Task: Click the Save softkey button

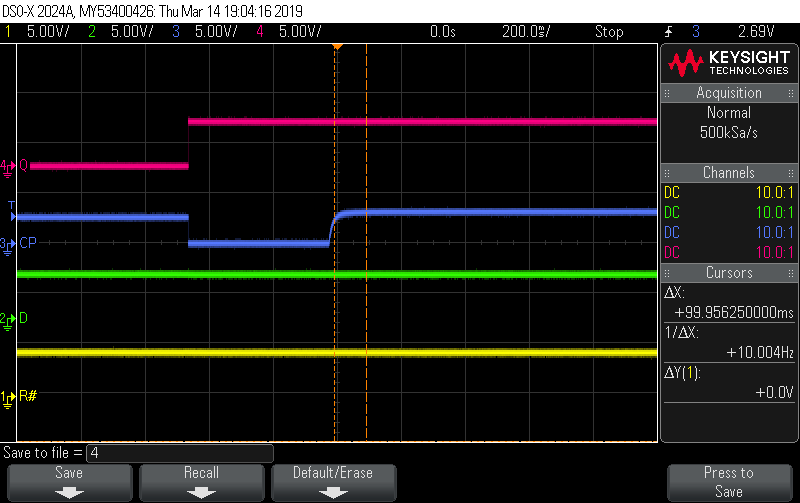Action: (x=69, y=483)
